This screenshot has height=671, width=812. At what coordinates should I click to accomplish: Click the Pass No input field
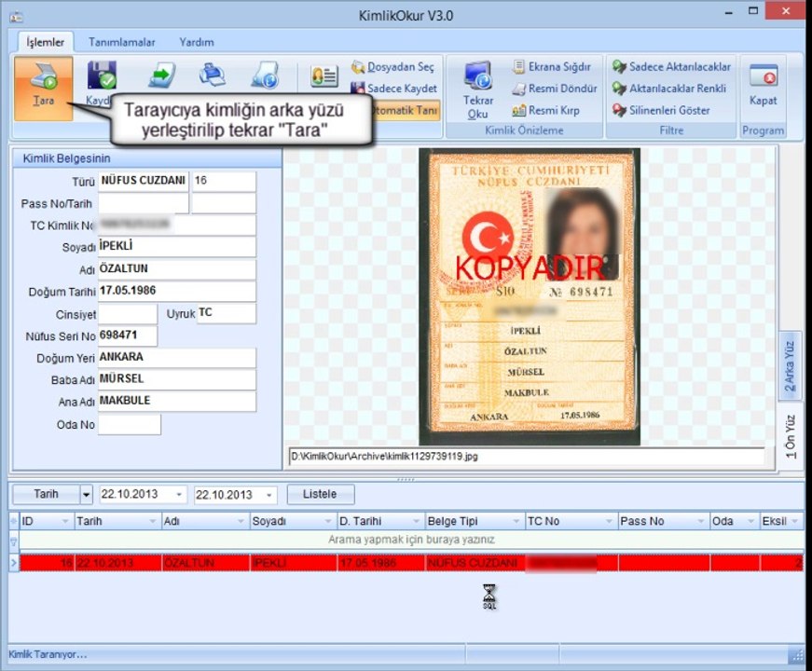coord(144,203)
